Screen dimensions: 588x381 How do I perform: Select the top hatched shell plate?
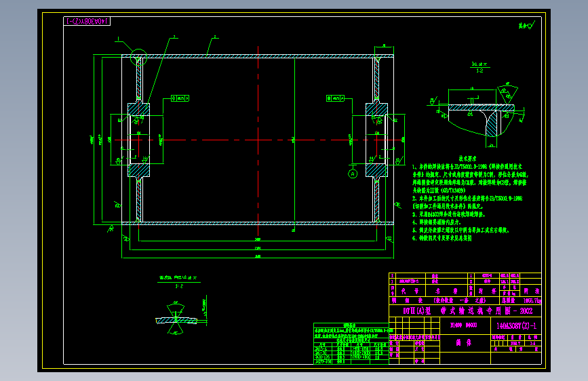point(258,56)
